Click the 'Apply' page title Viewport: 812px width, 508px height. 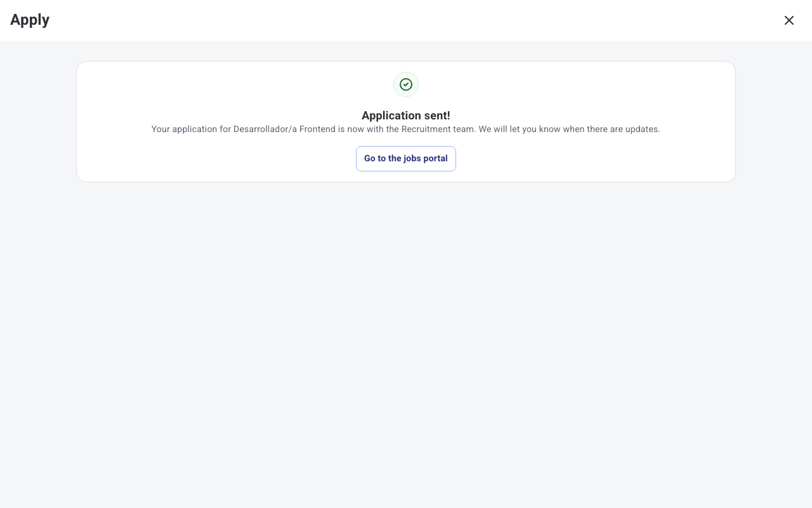[30, 20]
